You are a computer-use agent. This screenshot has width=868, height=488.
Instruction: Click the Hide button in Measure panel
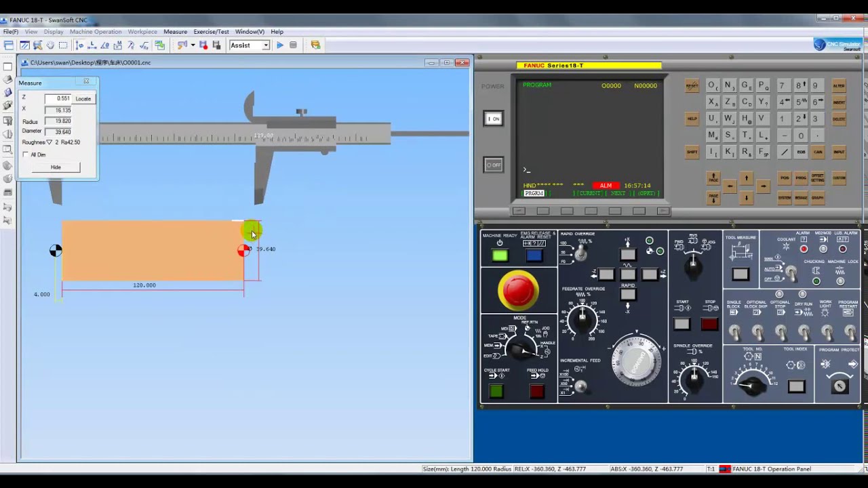tap(56, 167)
